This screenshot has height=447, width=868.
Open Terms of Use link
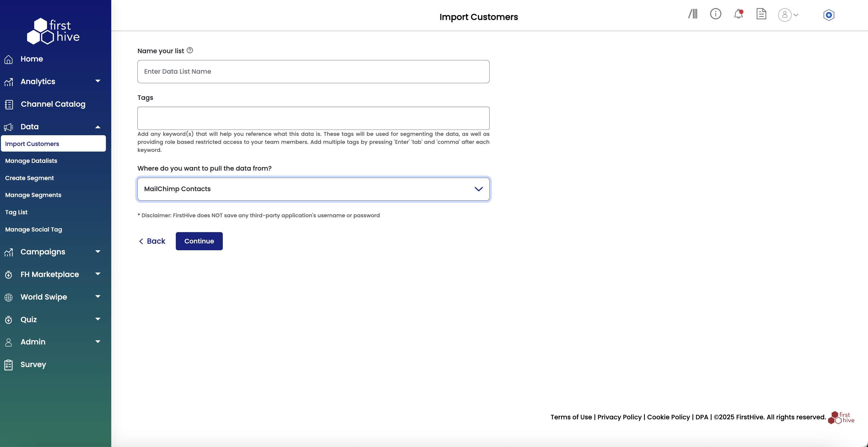571,417
